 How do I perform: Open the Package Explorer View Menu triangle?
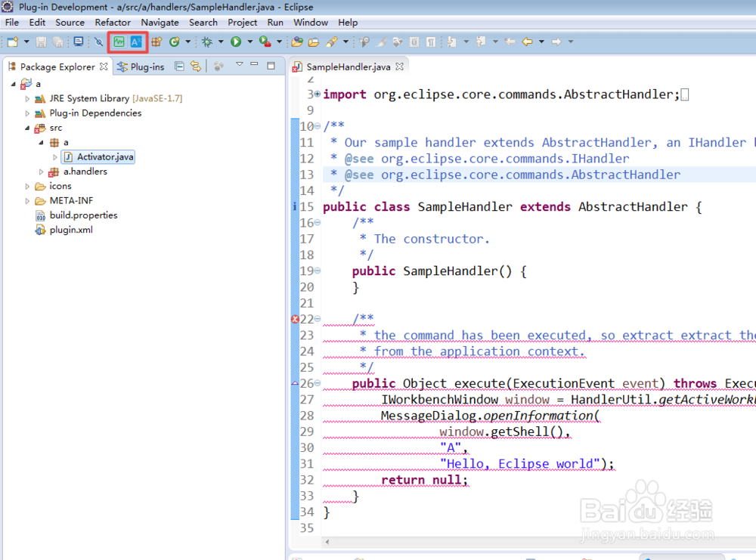[x=239, y=64]
